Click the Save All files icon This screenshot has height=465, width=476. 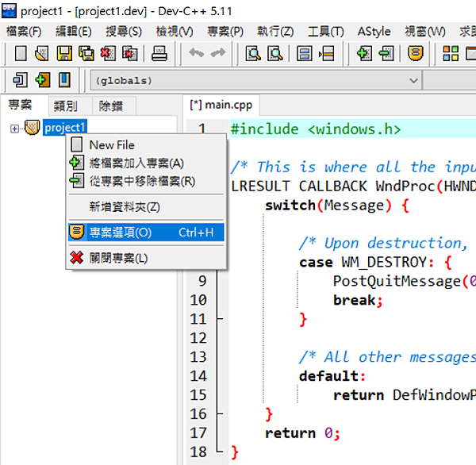coord(86,54)
